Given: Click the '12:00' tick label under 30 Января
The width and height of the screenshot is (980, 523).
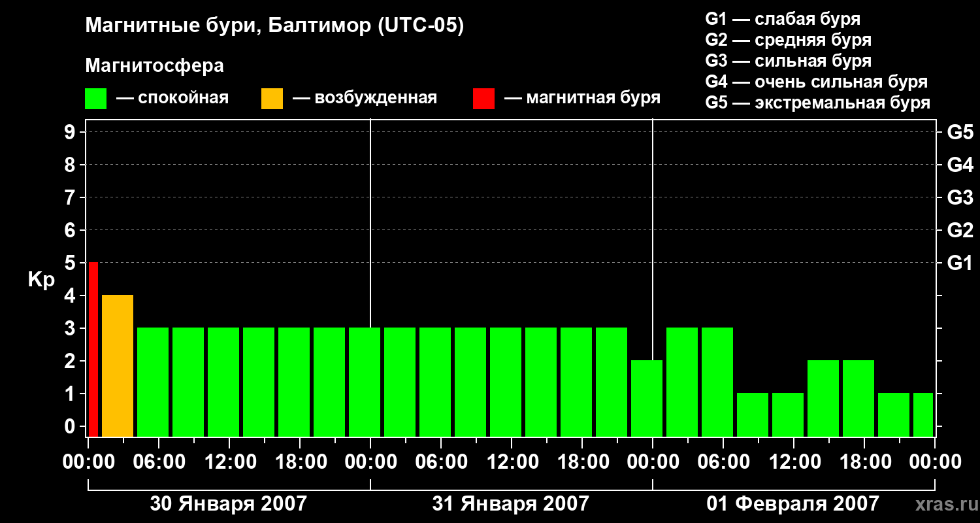Looking at the screenshot, I should [230, 462].
